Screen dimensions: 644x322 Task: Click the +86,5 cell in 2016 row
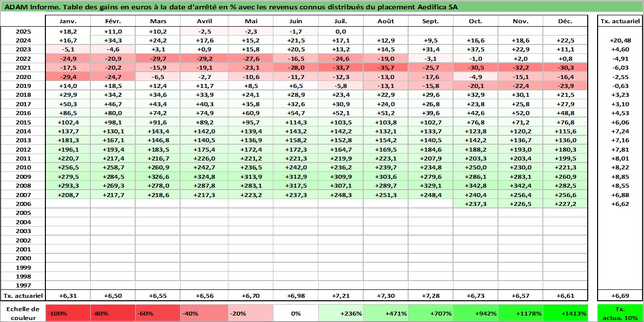[x=68, y=113]
